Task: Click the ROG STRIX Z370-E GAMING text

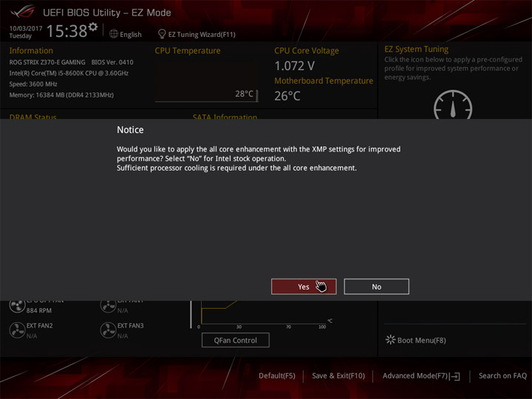Action: coord(47,62)
